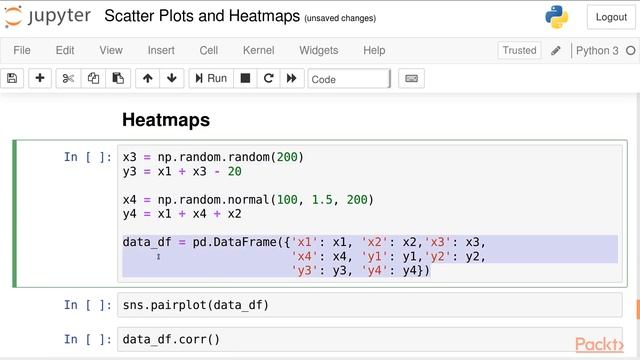Click the Trusted notebook button

point(519,50)
